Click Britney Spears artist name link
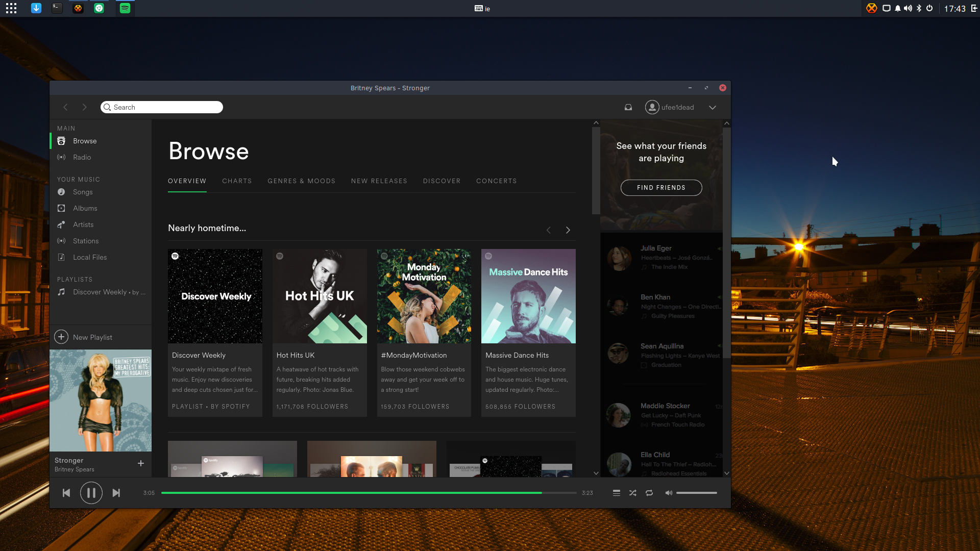Screen dimensions: 980x551 (75, 469)
